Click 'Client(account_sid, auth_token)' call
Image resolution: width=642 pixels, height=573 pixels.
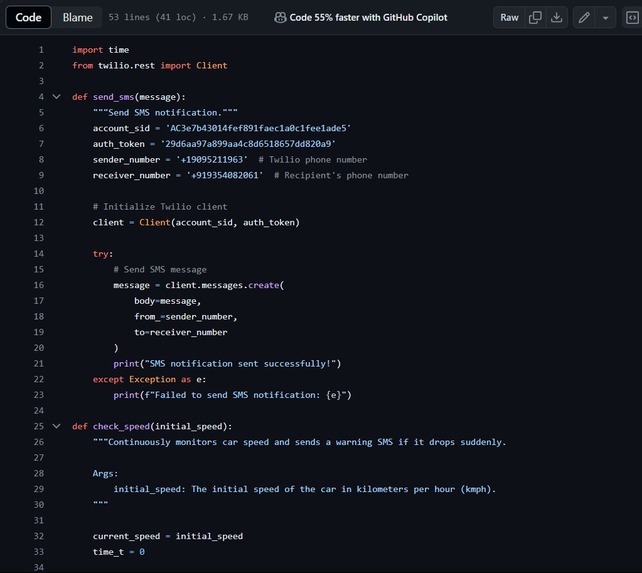pyautogui.click(x=219, y=222)
